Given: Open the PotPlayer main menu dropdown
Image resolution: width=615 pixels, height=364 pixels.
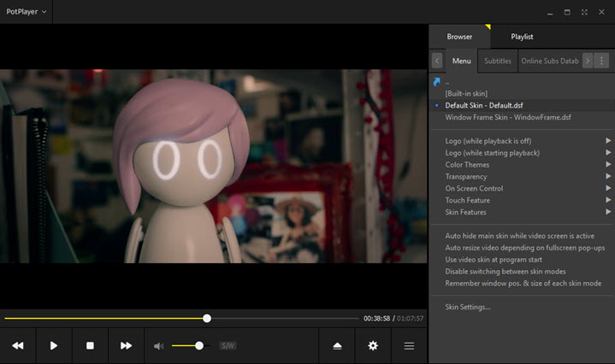Looking at the screenshot, I should [x=26, y=12].
